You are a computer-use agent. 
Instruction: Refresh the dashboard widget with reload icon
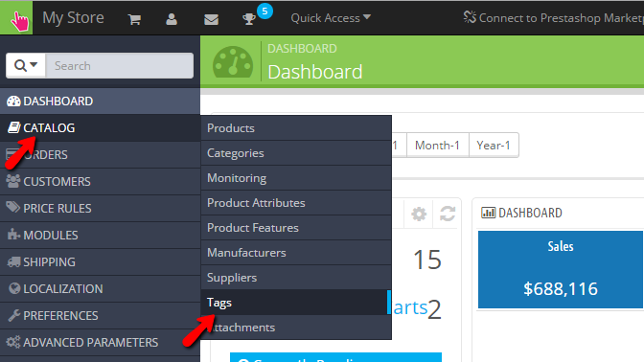[x=448, y=214]
